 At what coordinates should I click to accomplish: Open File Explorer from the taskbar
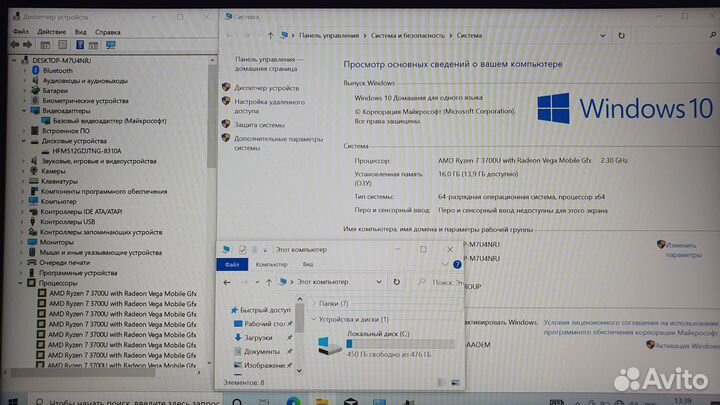coord(322,401)
